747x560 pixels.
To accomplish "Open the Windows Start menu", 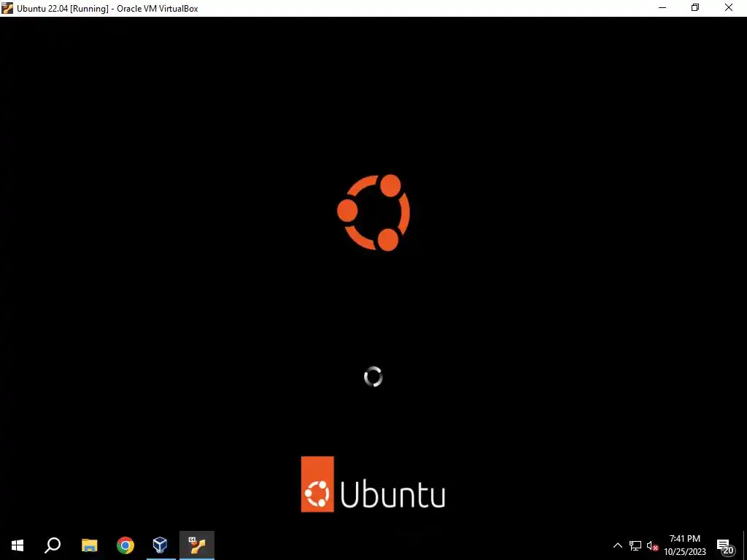I will [18, 545].
